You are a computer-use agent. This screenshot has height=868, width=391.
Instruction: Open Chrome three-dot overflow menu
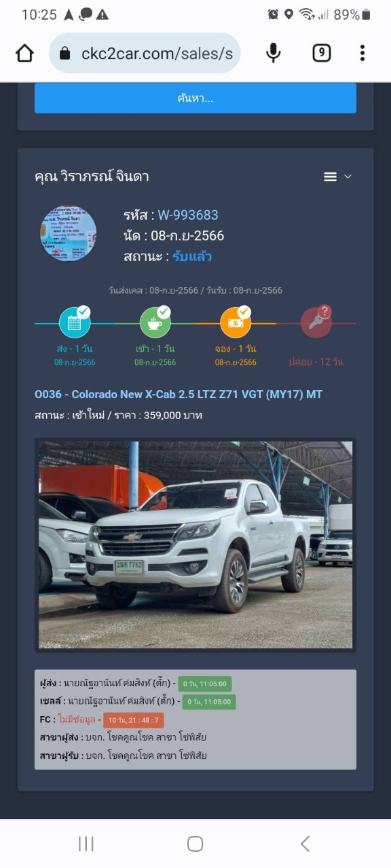(x=362, y=53)
